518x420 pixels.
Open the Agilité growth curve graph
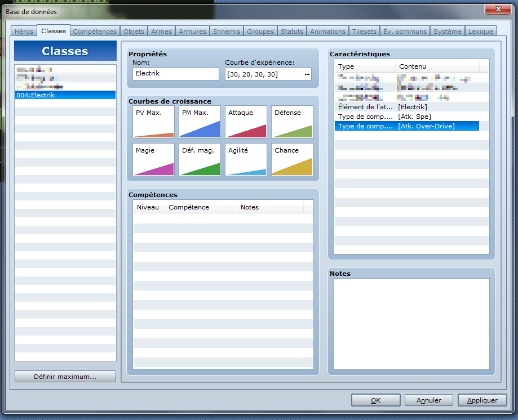click(246, 159)
